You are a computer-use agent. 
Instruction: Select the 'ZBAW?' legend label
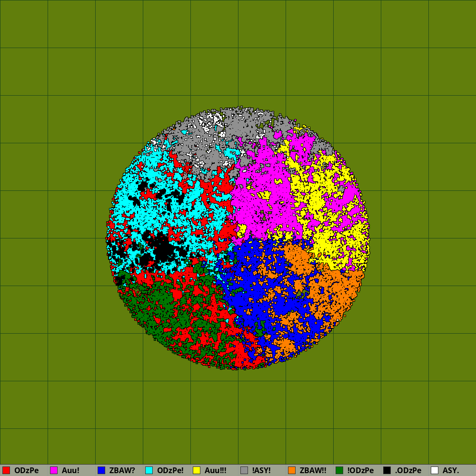pyautogui.click(x=122, y=471)
